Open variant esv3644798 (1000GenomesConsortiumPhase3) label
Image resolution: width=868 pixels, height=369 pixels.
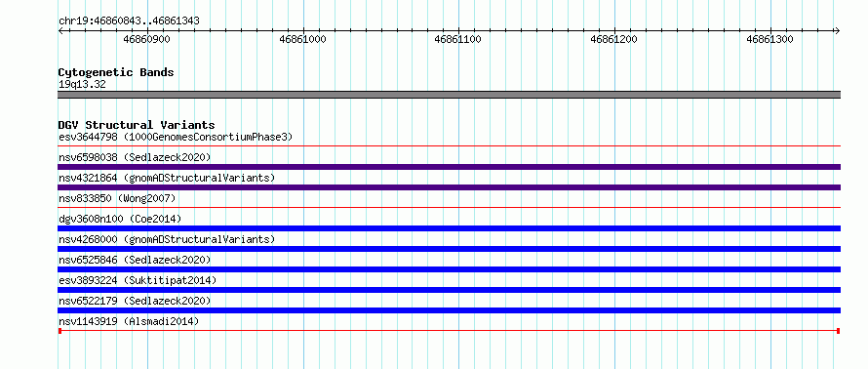176,137
